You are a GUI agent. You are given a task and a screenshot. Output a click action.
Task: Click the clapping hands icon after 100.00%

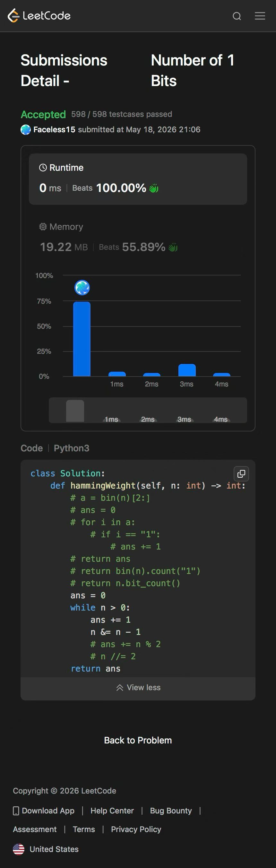point(154,188)
